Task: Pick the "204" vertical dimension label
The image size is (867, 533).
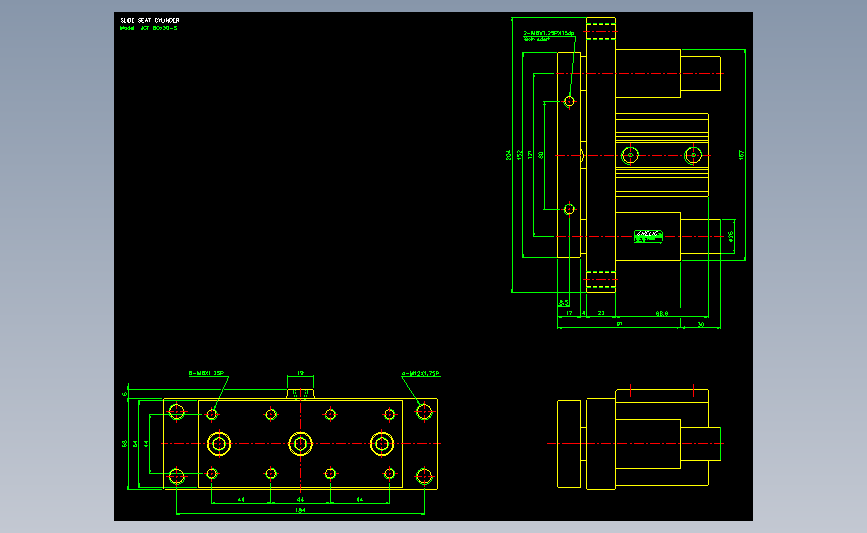Action: pos(509,155)
